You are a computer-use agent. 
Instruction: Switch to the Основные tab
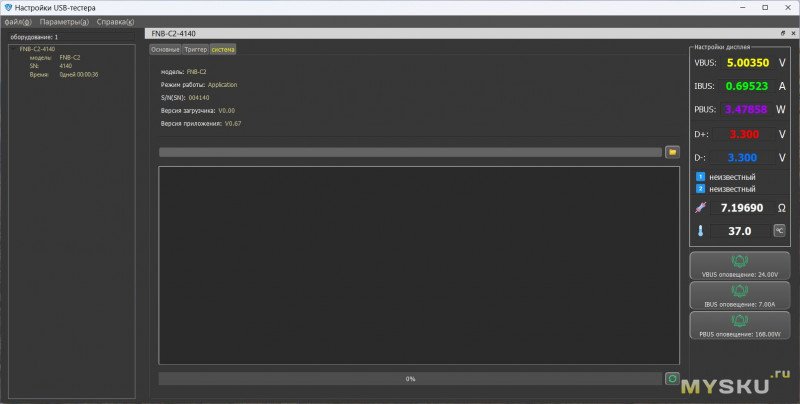click(165, 49)
